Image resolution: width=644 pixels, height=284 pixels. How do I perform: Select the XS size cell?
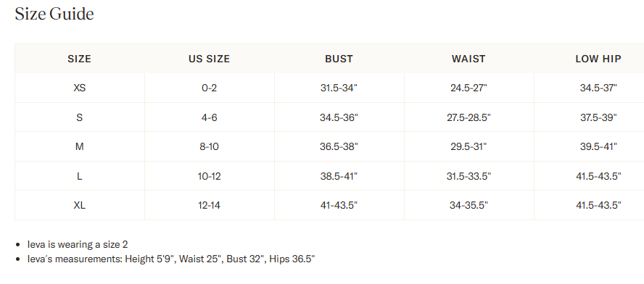(x=79, y=88)
